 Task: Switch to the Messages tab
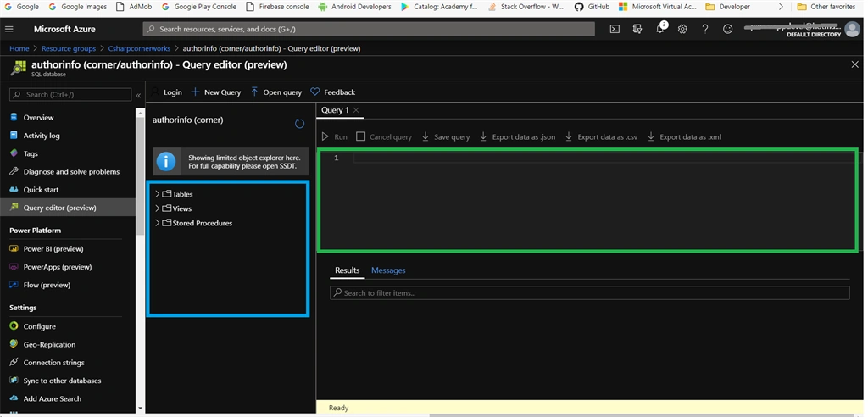[x=388, y=270]
